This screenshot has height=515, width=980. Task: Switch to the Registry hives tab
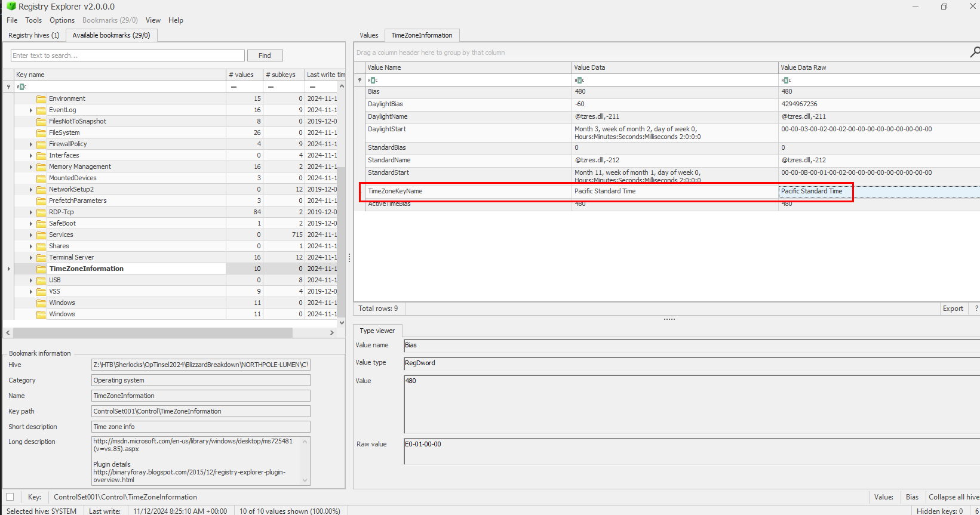[x=33, y=35]
